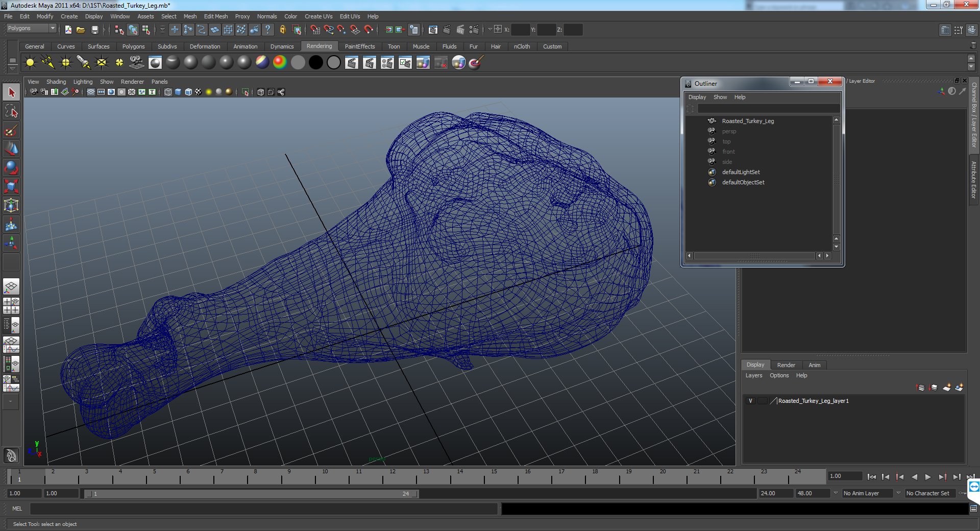
Task: Open the View menu in viewport panel
Action: [x=33, y=82]
